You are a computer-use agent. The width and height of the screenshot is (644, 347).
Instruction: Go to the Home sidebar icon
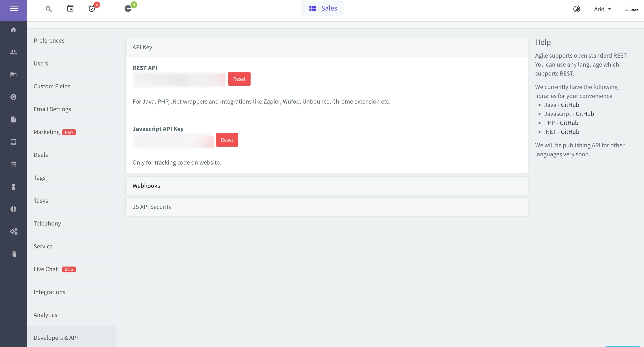pyautogui.click(x=13, y=30)
